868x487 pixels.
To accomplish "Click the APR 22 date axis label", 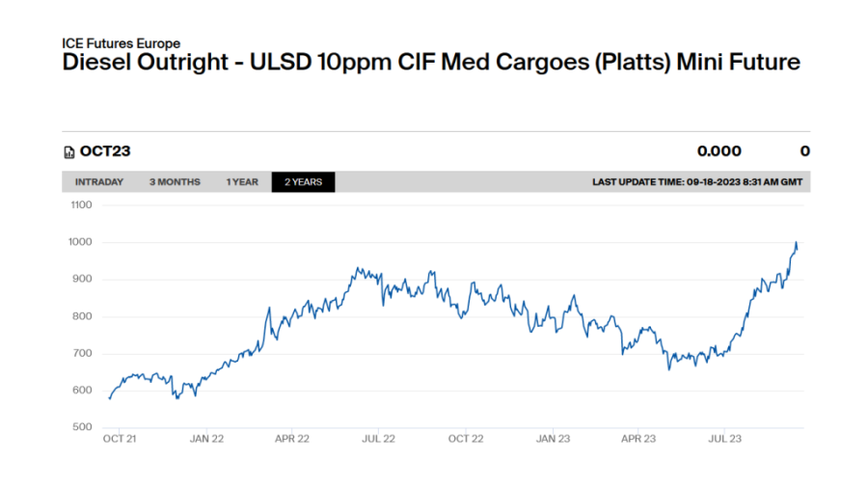I will tap(292, 439).
